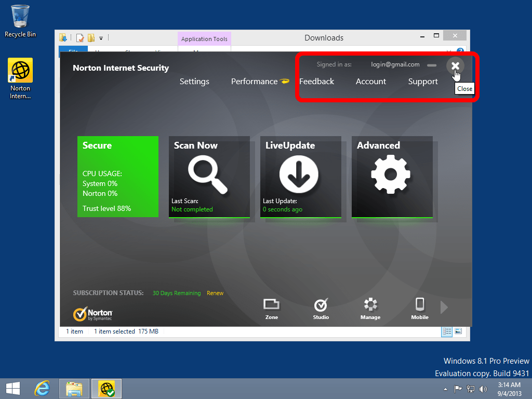Click the Renew subscription link
This screenshot has height=399, width=532.
pos(215,293)
